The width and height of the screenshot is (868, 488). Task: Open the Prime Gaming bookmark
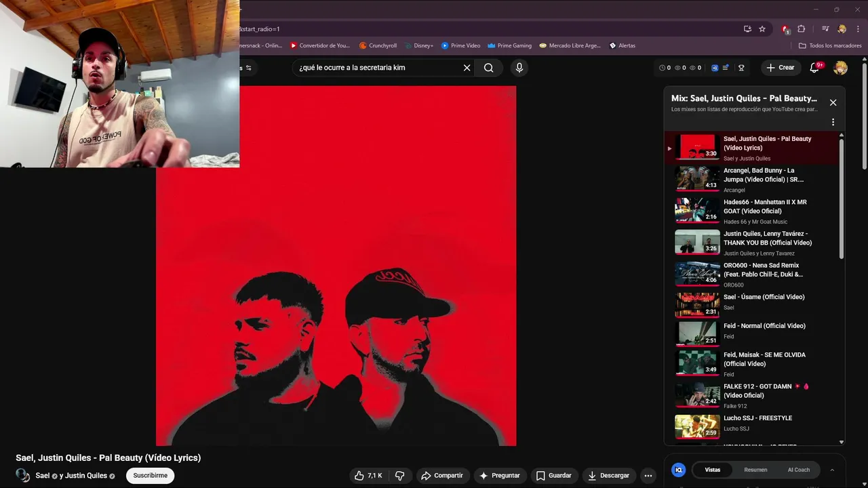click(509, 45)
